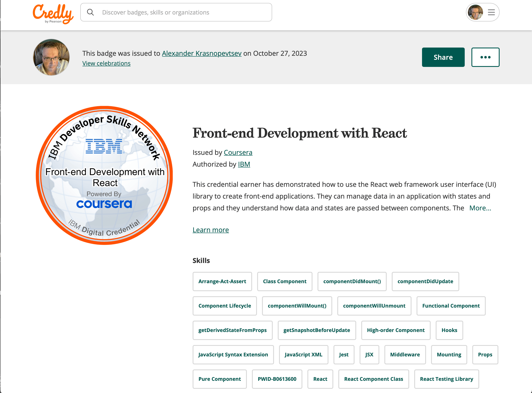
Task: Click the Coursera issuer link
Action: coord(238,152)
